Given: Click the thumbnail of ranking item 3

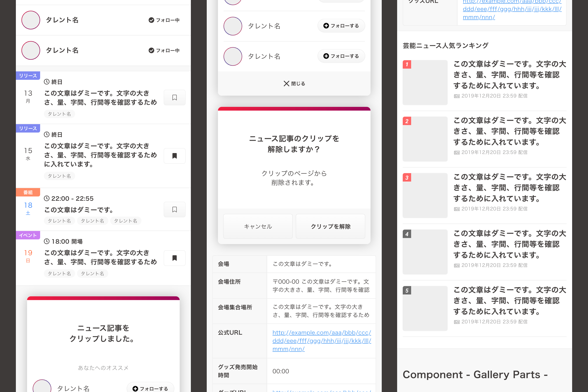Looking at the screenshot, I should (425, 196).
